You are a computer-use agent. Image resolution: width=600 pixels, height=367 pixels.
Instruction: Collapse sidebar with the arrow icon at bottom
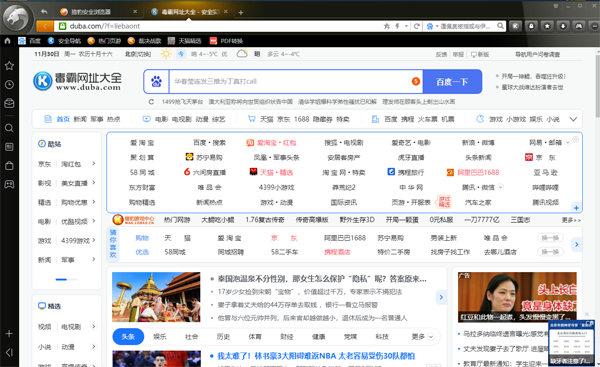coord(9,352)
